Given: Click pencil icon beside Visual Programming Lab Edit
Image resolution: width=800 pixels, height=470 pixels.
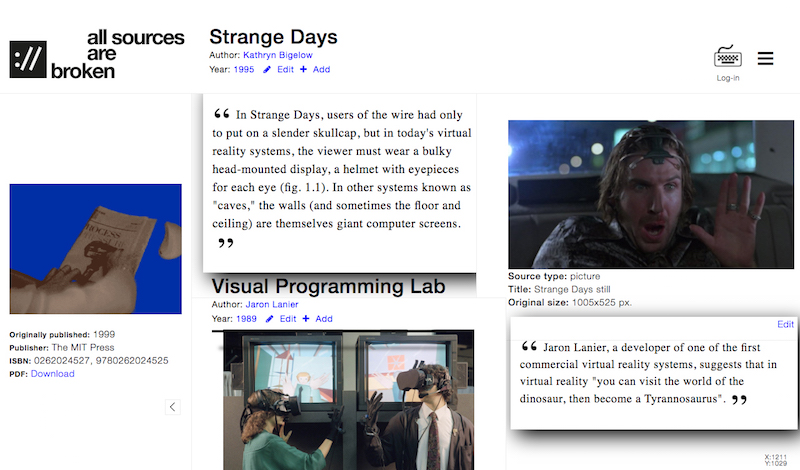Looking at the screenshot, I should point(269,319).
